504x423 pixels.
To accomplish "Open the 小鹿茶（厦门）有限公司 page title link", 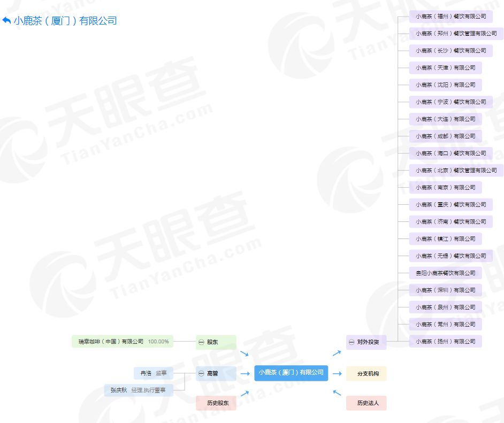I will (65, 21).
